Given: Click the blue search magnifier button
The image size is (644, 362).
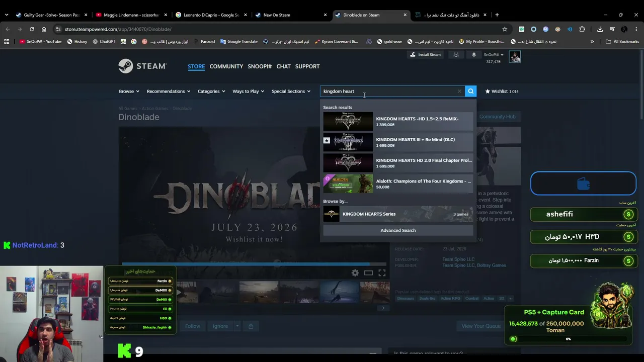Looking at the screenshot, I should [470, 91].
